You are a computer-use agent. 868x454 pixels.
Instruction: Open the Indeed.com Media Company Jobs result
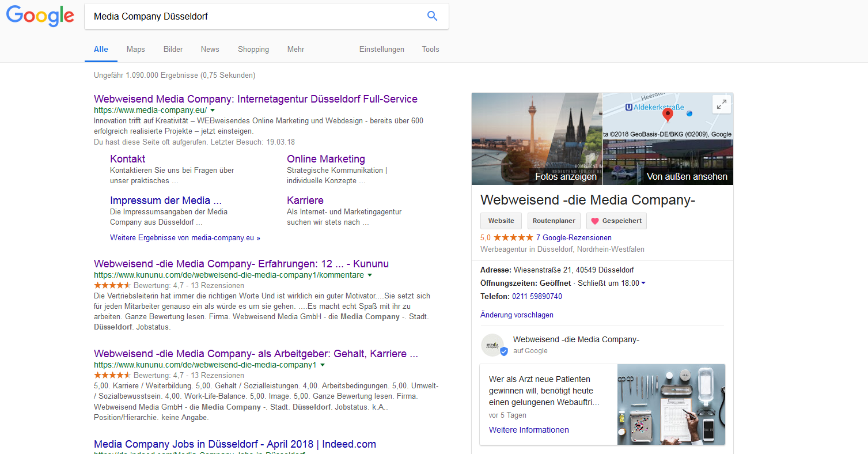click(235, 444)
